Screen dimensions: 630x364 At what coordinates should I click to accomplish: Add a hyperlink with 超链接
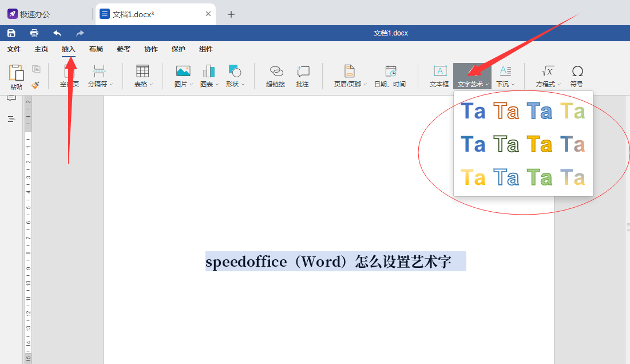pyautogui.click(x=276, y=76)
